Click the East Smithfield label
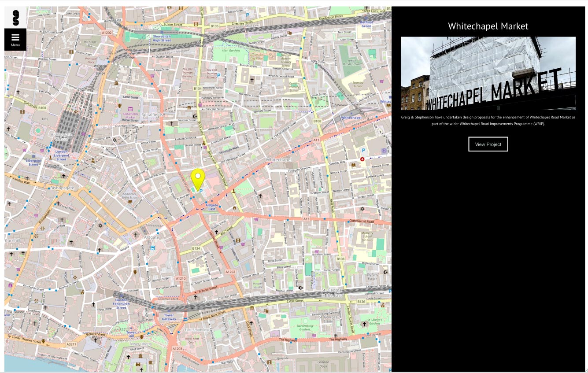 (197, 330)
